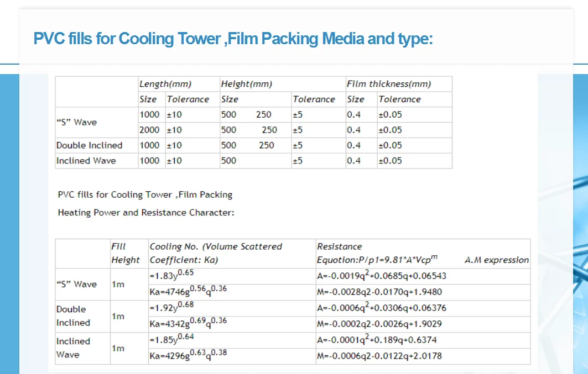This screenshot has height=374, width=588.
Task: Click the Ka=4746g coefficient cell
Action: pyautogui.click(x=188, y=291)
